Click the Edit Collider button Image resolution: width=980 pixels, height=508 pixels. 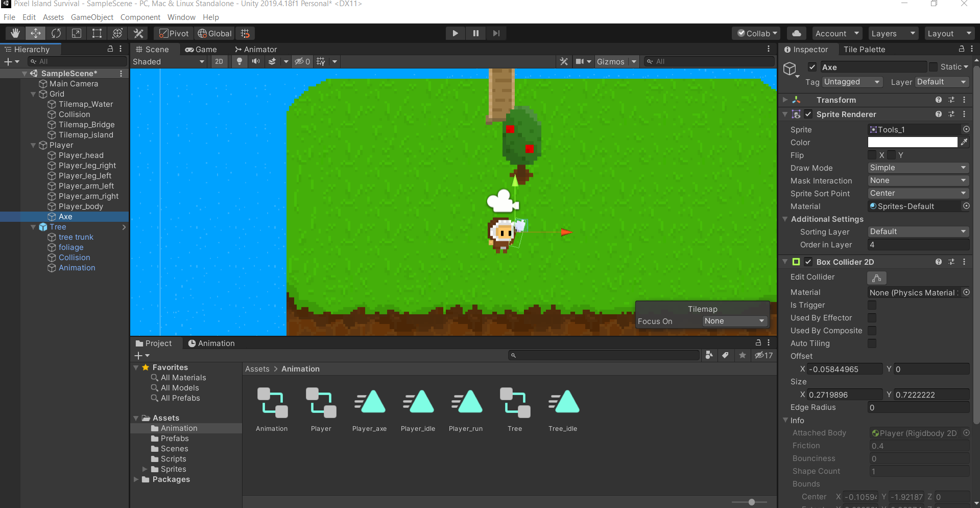(x=877, y=278)
